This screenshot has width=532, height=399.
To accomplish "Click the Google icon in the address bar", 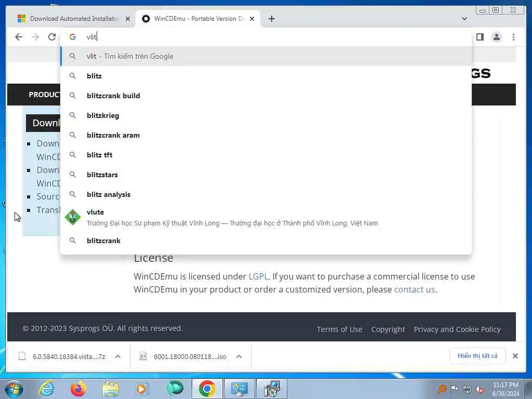I will [x=73, y=37].
